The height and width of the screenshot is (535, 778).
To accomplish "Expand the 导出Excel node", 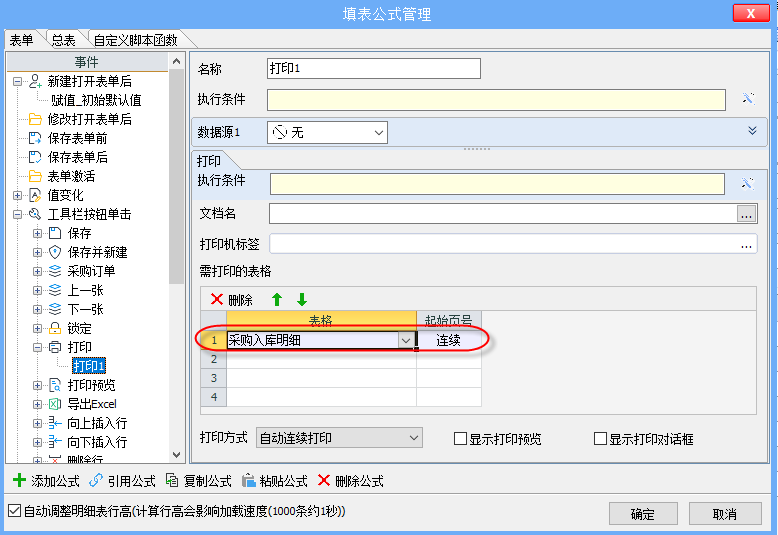I will click(x=37, y=404).
